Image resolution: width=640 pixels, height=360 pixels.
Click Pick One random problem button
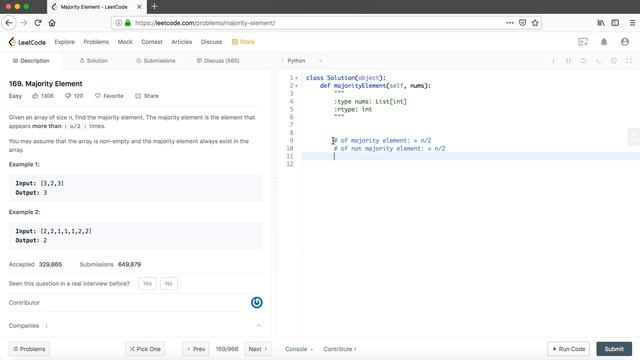[145, 349]
